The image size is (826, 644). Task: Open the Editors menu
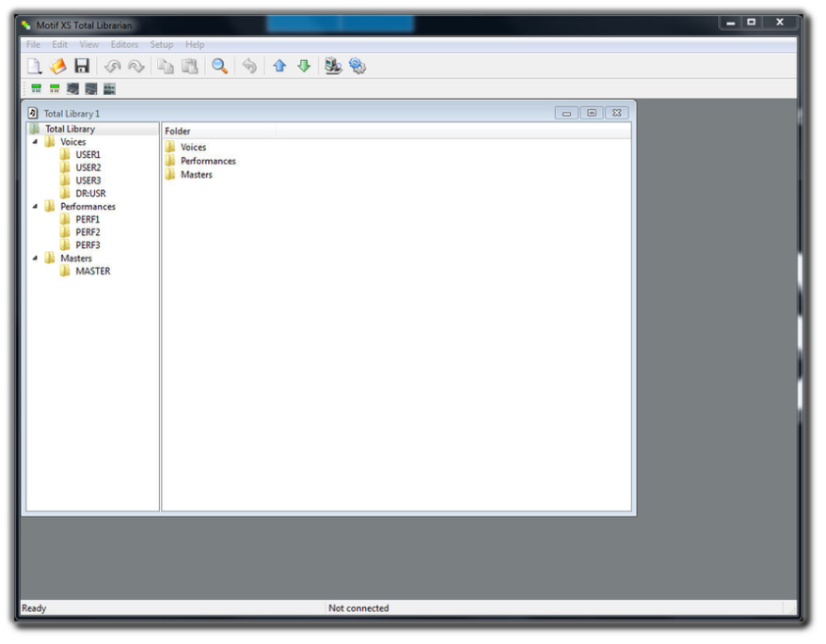[124, 45]
